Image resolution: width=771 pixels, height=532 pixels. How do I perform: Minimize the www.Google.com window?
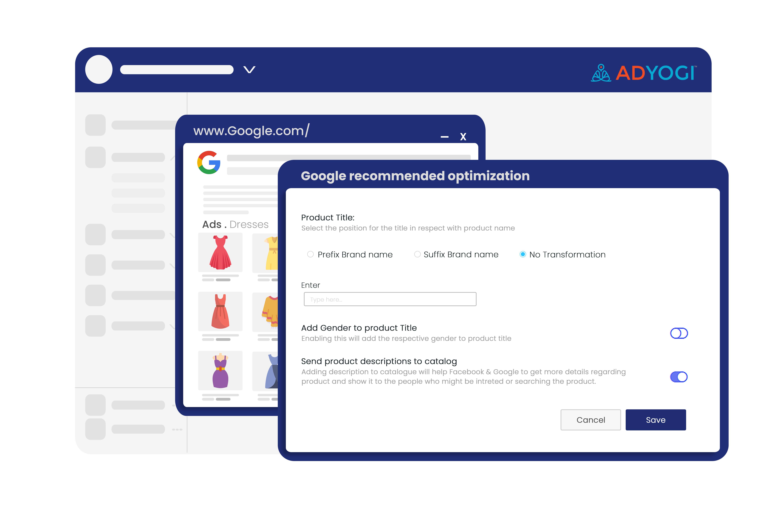[x=444, y=137]
